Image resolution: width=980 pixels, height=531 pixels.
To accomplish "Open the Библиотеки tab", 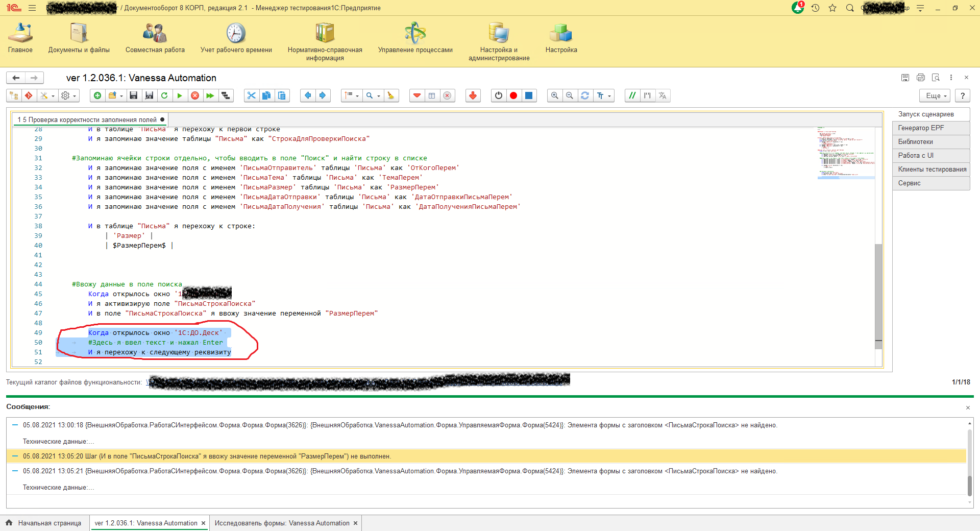I will coord(931,142).
